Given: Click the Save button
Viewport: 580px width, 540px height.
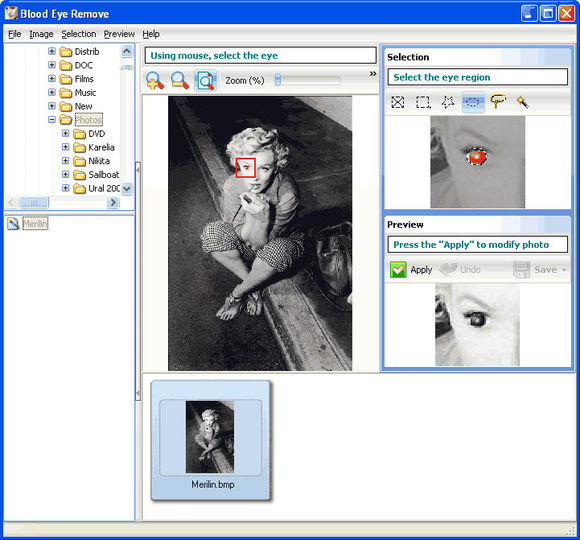Looking at the screenshot, I should [535, 270].
